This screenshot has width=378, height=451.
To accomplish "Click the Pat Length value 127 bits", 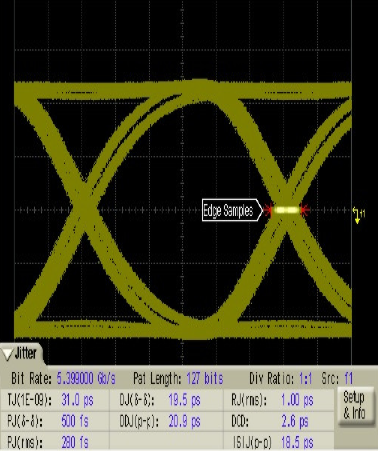I will click(x=205, y=378).
